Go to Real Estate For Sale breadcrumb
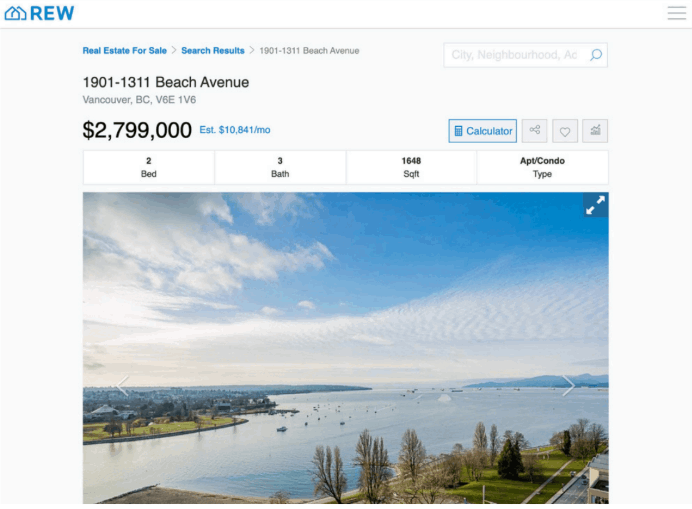 [124, 51]
